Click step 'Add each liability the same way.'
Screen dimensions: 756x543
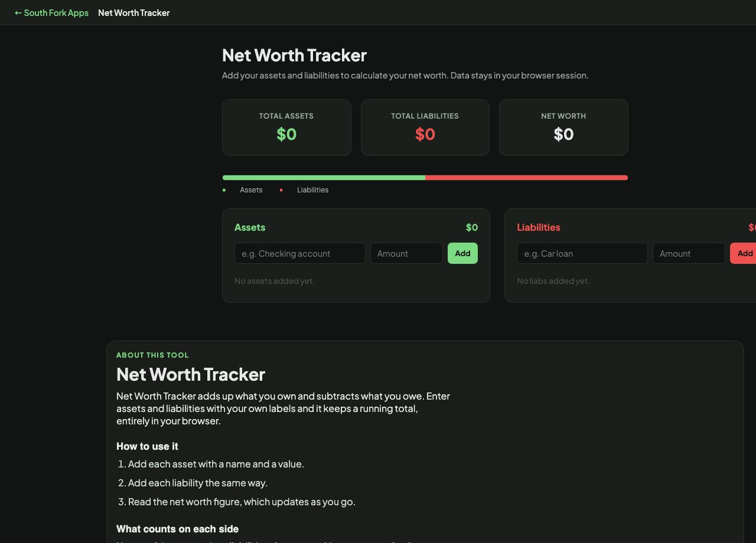(x=198, y=483)
